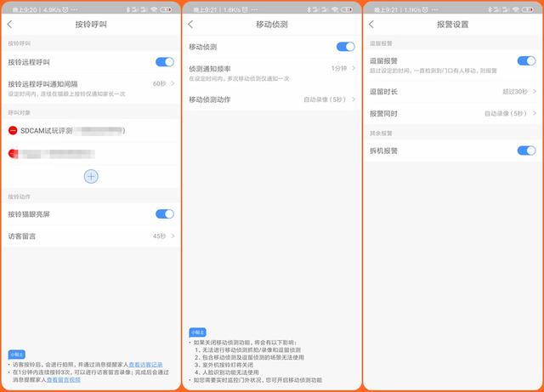Open 移动侦测动作 setting row

pos(272,99)
